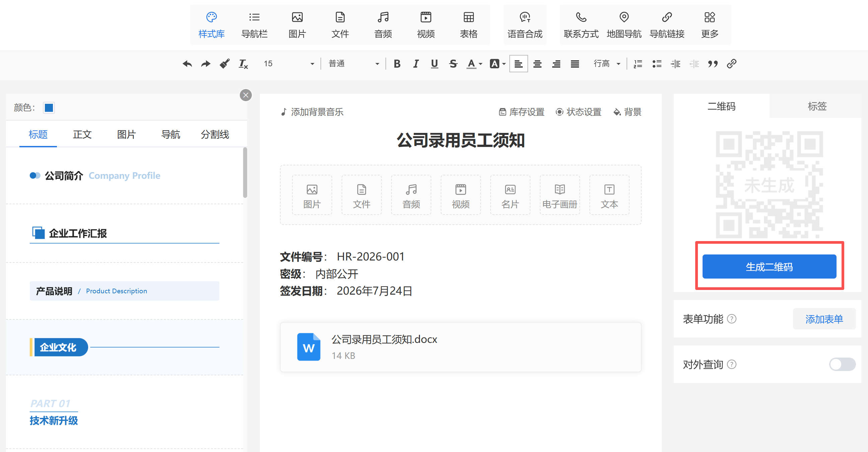Switch to the 导航 style tab

170,134
